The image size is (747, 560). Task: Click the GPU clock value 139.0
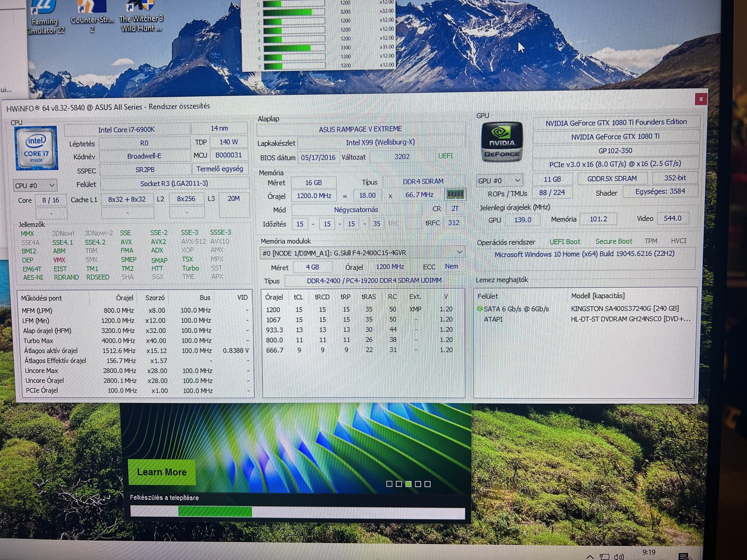click(522, 220)
